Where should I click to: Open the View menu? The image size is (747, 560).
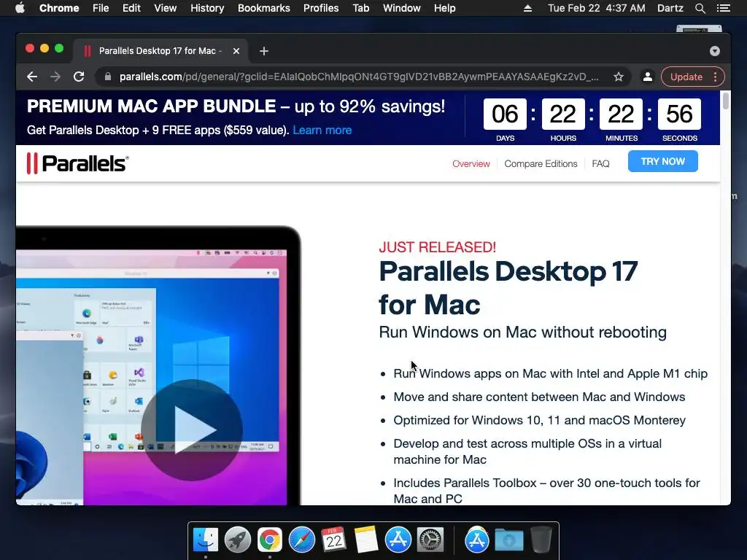tap(166, 8)
